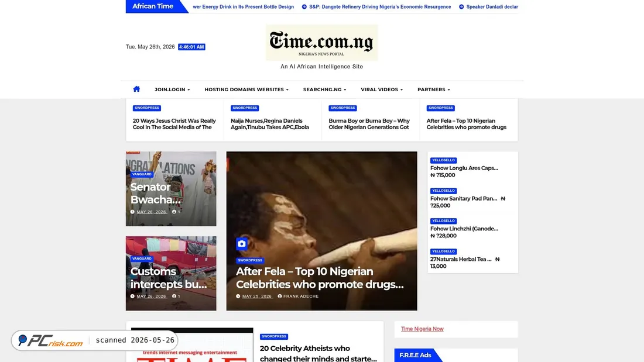Screen dimensions: 644x362
Task: Click clock icon on Senator Bwacha card
Action: tap(132, 212)
